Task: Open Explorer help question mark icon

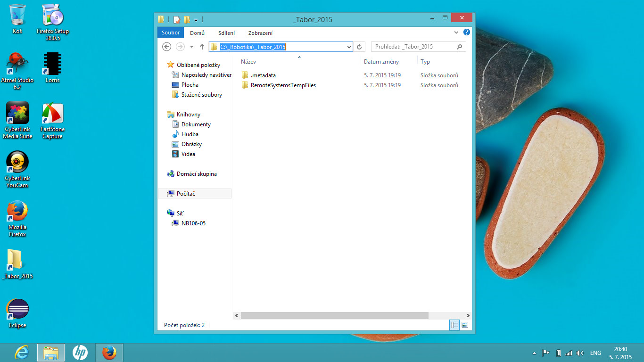Action: point(467,33)
